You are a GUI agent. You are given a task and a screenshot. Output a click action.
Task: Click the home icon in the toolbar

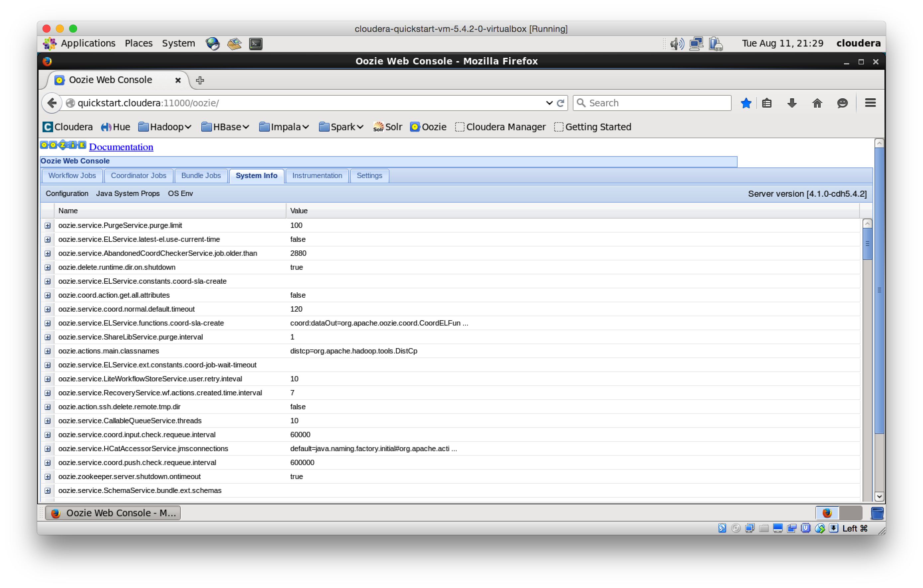pyautogui.click(x=817, y=103)
